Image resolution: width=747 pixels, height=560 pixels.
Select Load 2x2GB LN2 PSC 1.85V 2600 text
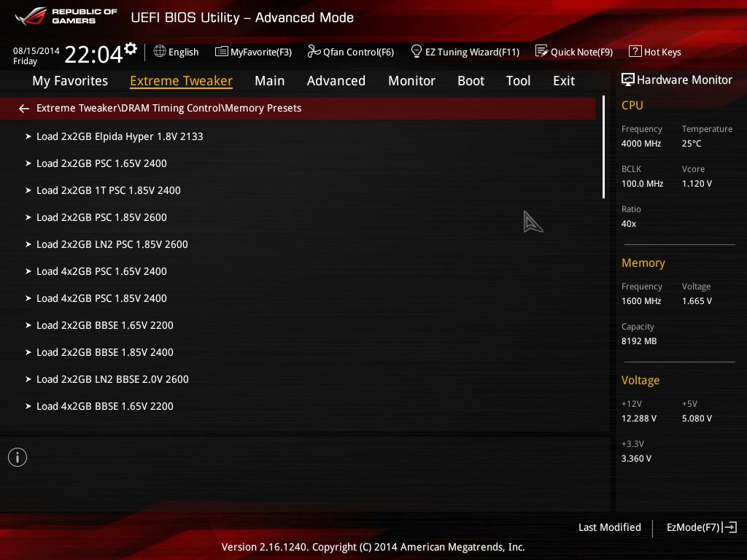tap(112, 244)
